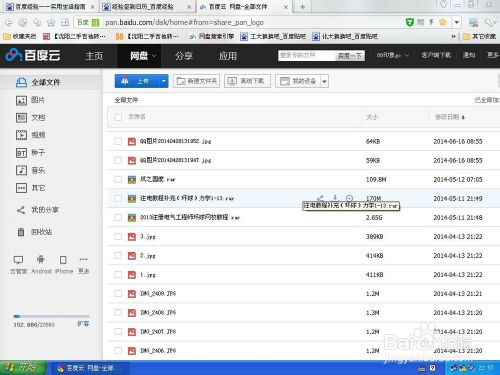Open the 图片 category
The width and height of the screenshot is (500, 375).
point(30,100)
